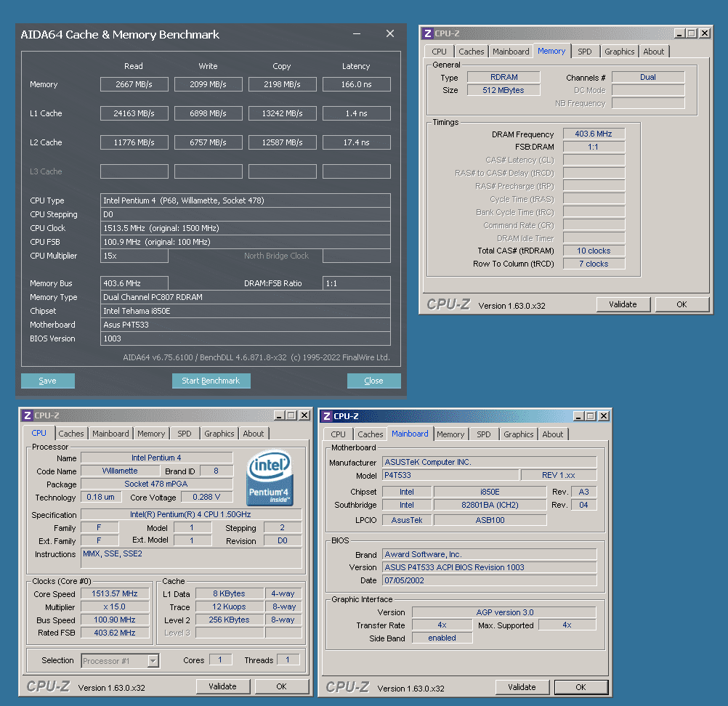The image size is (728, 706).
Task: Click the CPU-Z memory Type value 'RDRAM'
Action: (x=503, y=77)
